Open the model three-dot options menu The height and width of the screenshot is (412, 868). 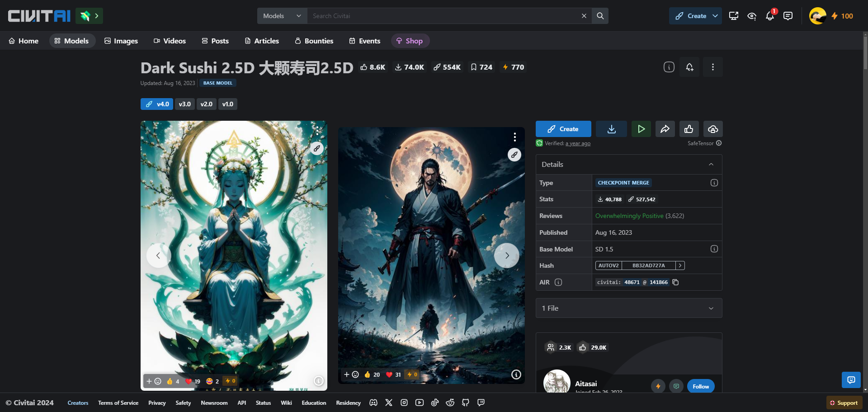[x=712, y=67]
